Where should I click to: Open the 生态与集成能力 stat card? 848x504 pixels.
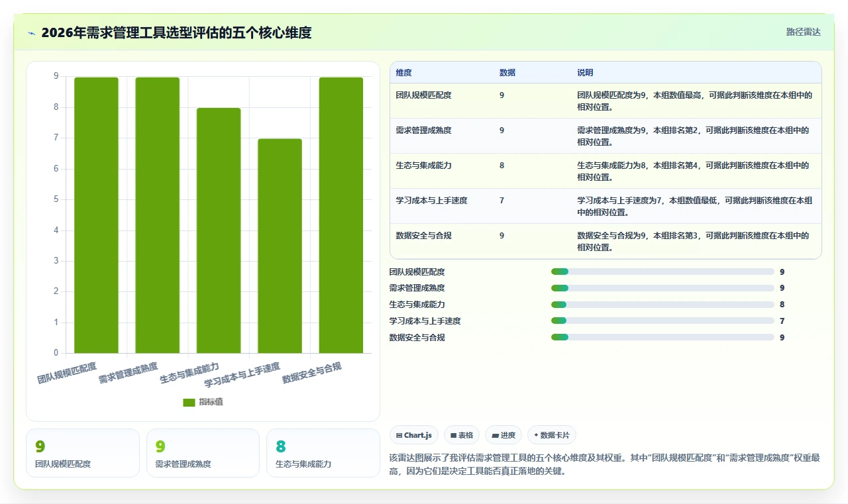323,453
